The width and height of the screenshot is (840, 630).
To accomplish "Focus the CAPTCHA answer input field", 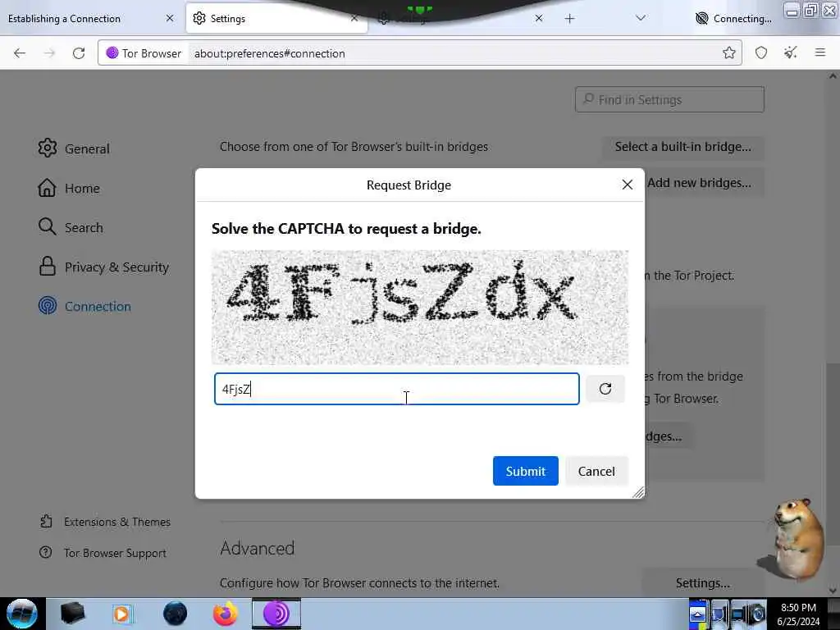I will tap(397, 389).
